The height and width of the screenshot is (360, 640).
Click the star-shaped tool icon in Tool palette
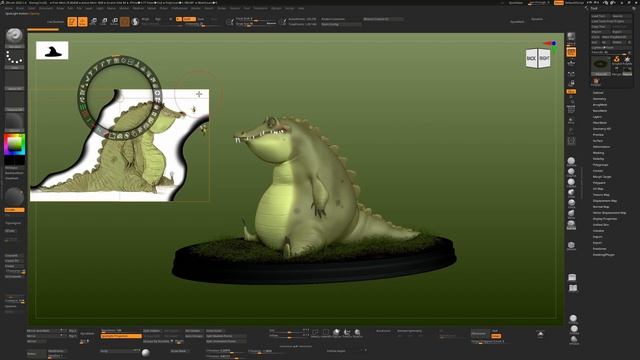point(627,60)
